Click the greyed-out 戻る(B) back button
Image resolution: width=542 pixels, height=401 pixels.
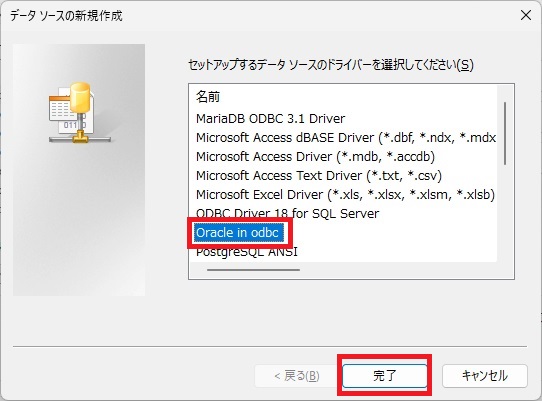point(296,375)
